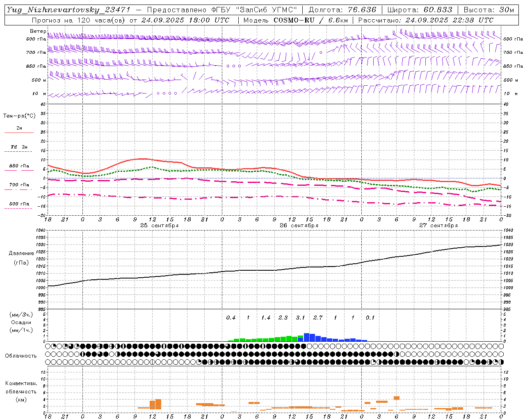The width and height of the screenshot is (525, 420).
Task: Click the 850 гПа temperature legend entry
Action: 19,166
